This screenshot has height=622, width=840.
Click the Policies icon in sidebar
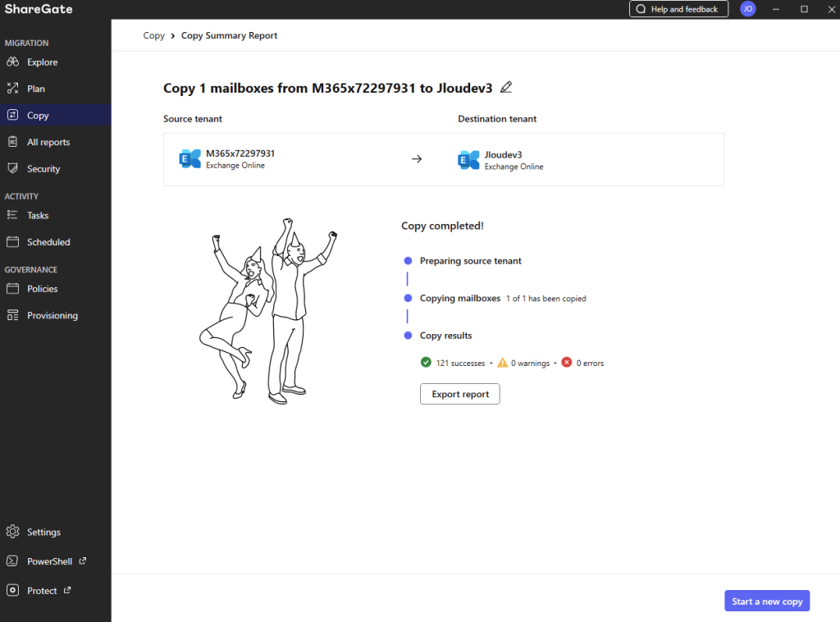[13, 288]
